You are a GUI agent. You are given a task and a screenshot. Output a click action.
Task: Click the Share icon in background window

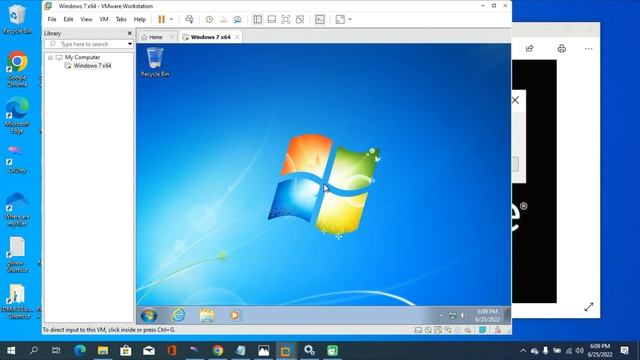point(529,49)
